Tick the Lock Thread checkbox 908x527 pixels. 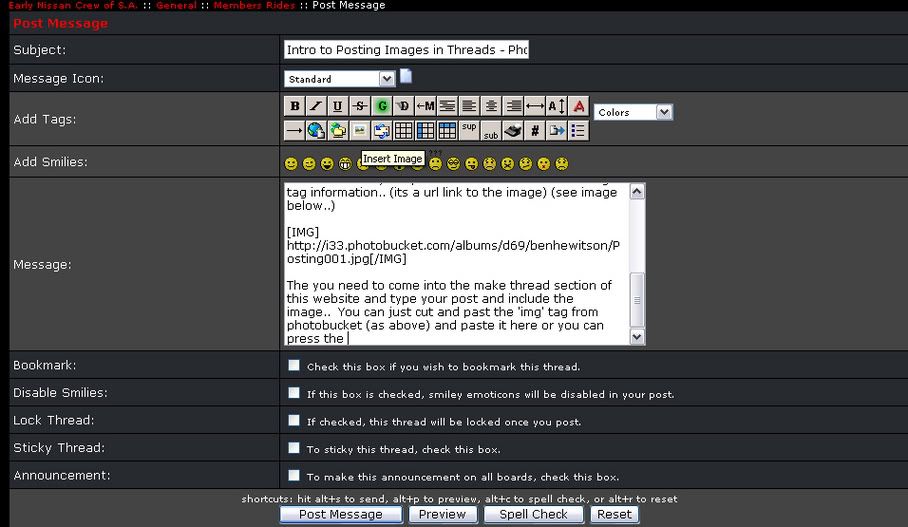pyautogui.click(x=294, y=420)
